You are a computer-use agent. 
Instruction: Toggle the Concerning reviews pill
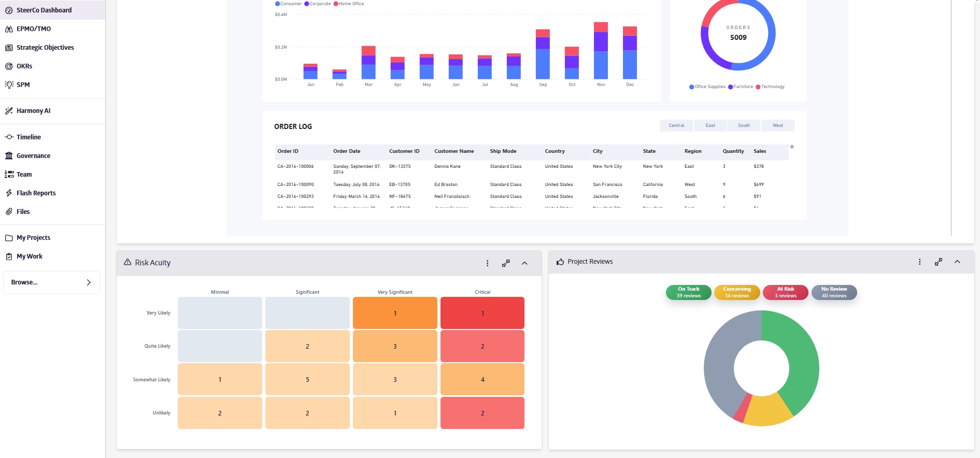(x=737, y=292)
